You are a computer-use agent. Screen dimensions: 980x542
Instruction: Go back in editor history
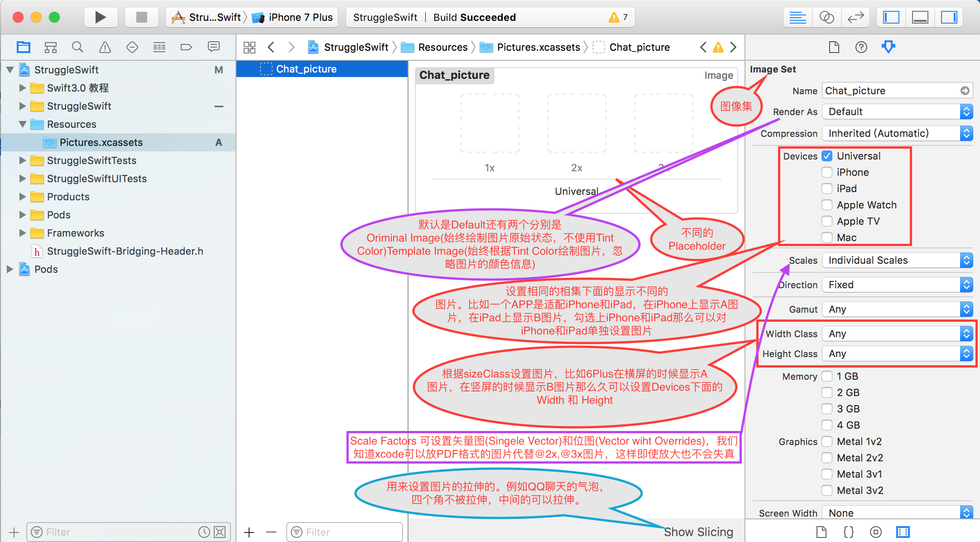coord(271,47)
